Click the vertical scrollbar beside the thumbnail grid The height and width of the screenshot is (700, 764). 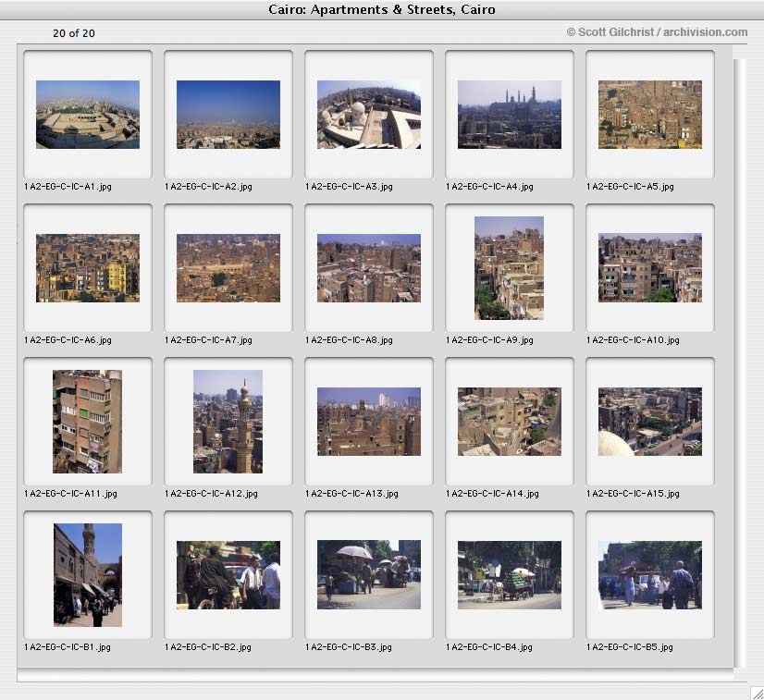pos(739,362)
